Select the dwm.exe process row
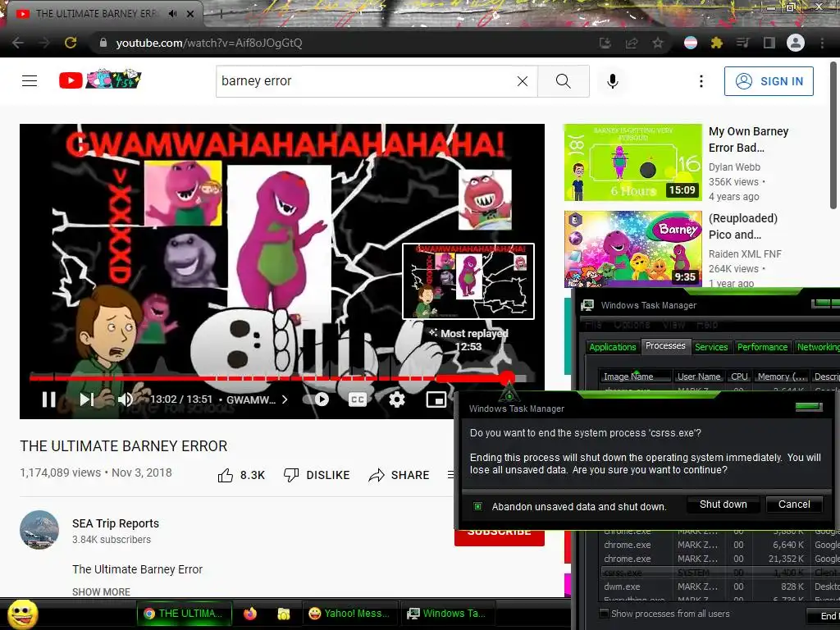Image resolution: width=840 pixels, height=630 pixels. [719, 587]
